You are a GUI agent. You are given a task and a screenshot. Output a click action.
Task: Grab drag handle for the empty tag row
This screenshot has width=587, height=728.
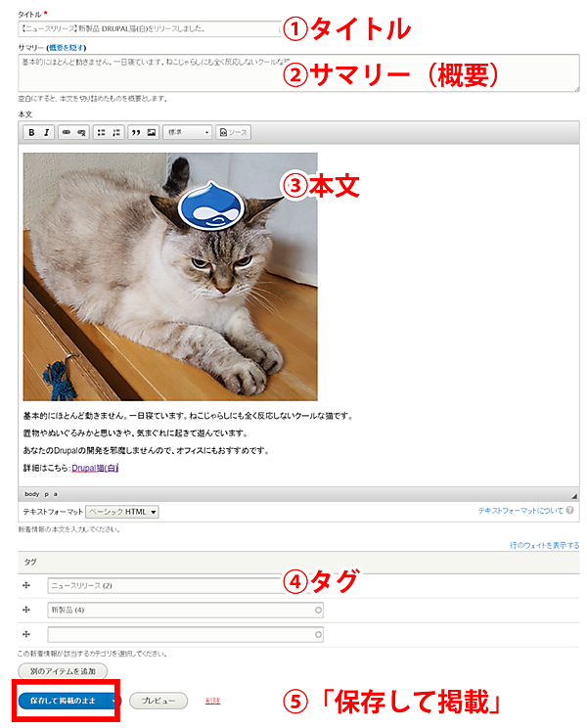point(26,634)
